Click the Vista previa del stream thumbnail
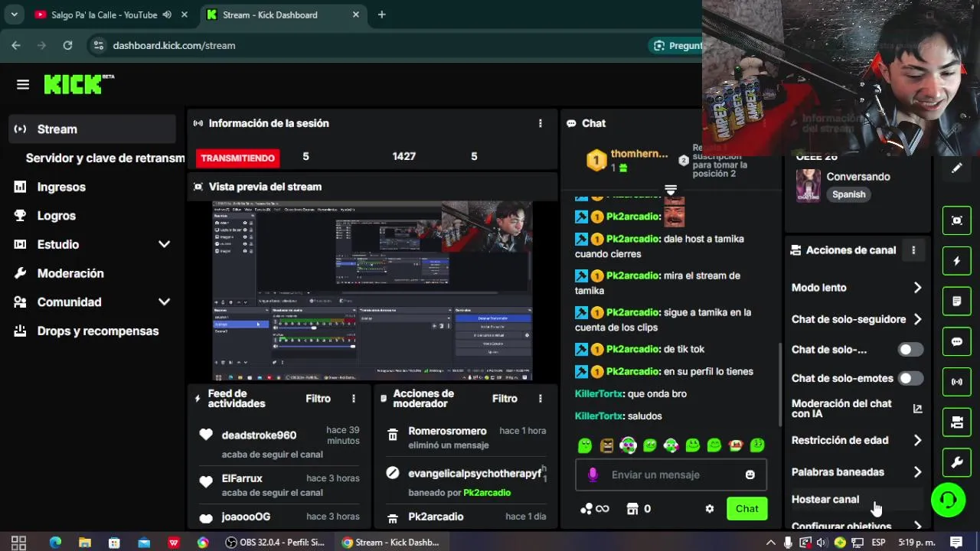980x551 pixels. pos(372,291)
